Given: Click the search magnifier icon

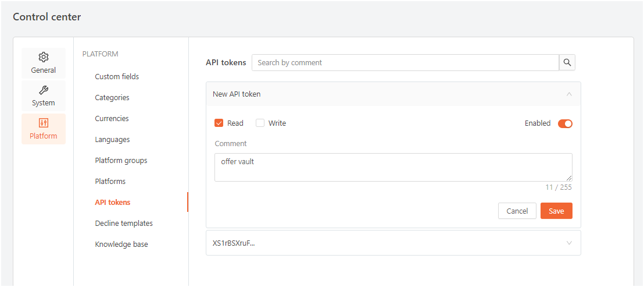Looking at the screenshot, I should pyautogui.click(x=567, y=62).
